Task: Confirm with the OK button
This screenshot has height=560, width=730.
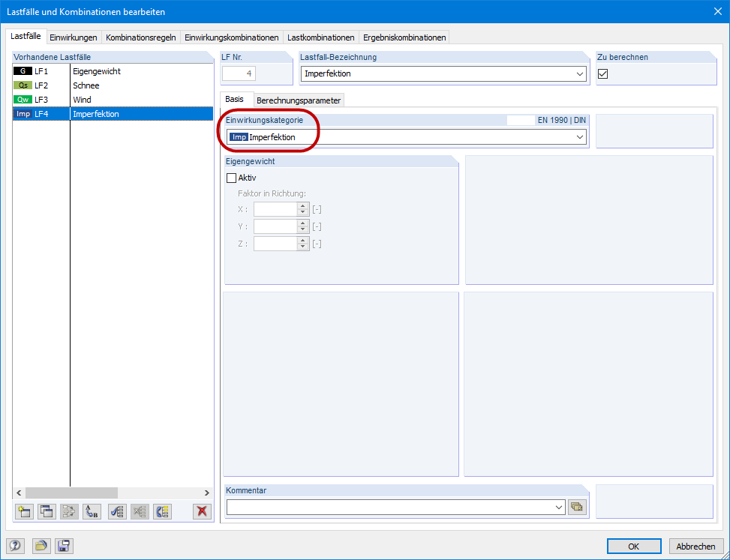Action: click(x=634, y=547)
